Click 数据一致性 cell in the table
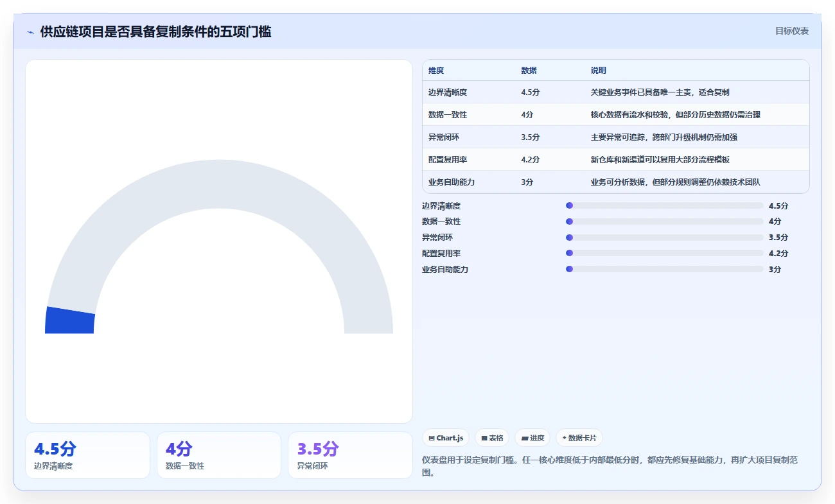This screenshot has height=504, width=835. (x=448, y=115)
